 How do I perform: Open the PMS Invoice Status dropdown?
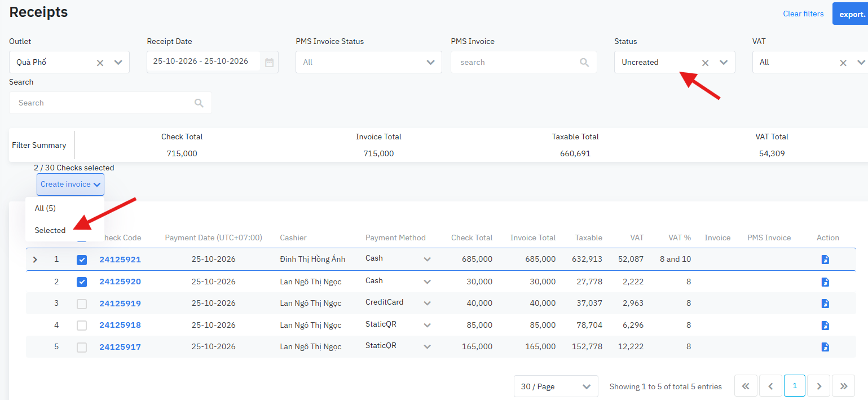(369, 62)
